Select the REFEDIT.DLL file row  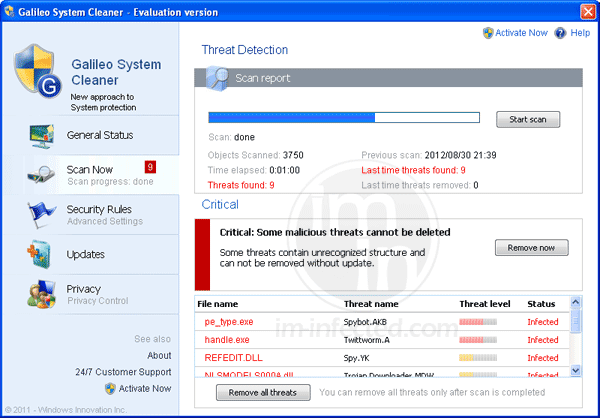tap(382, 358)
